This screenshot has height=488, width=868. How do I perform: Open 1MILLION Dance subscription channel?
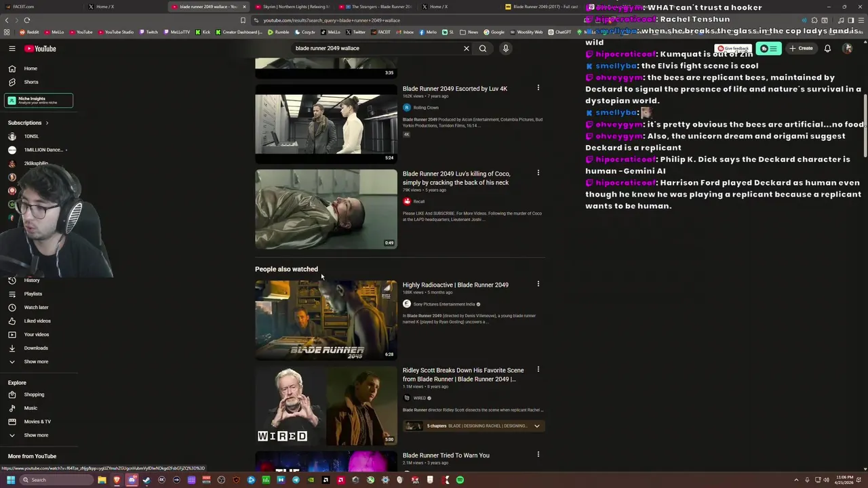click(x=41, y=150)
